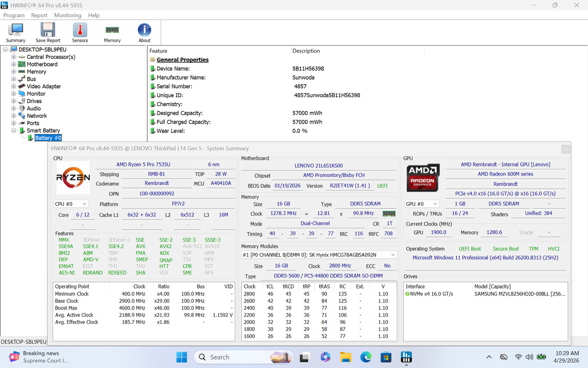
Task: Open the Help menu
Action: [94, 15]
